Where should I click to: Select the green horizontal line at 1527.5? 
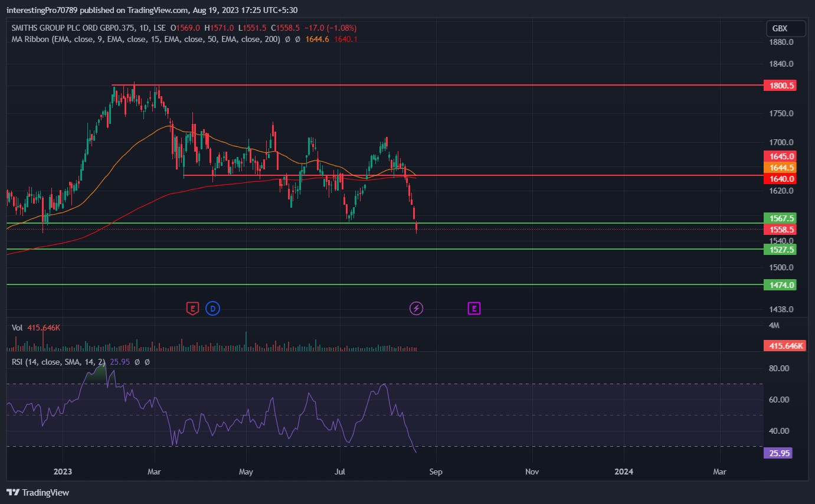[384, 249]
